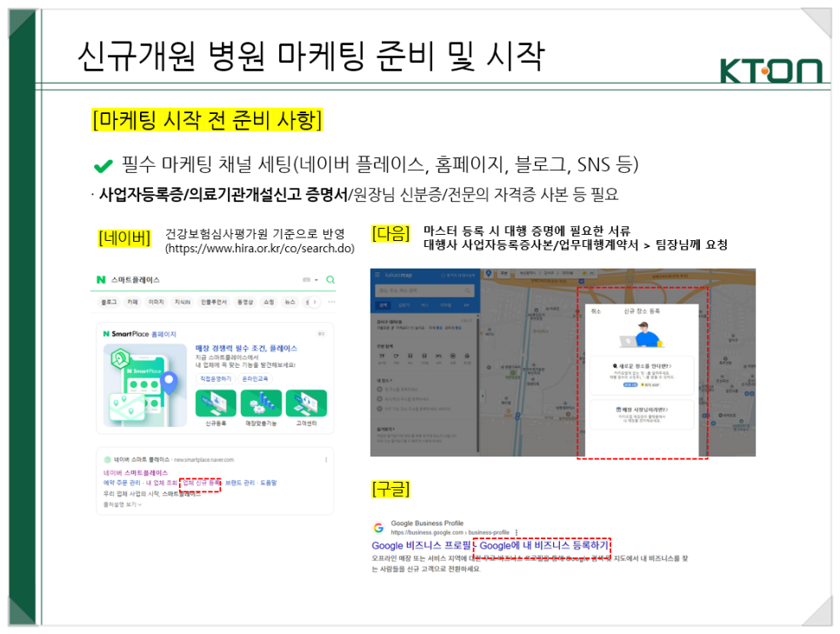
Task: Click the three-dot menu on Naver SmartPlace result
Action: (x=326, y=458)
